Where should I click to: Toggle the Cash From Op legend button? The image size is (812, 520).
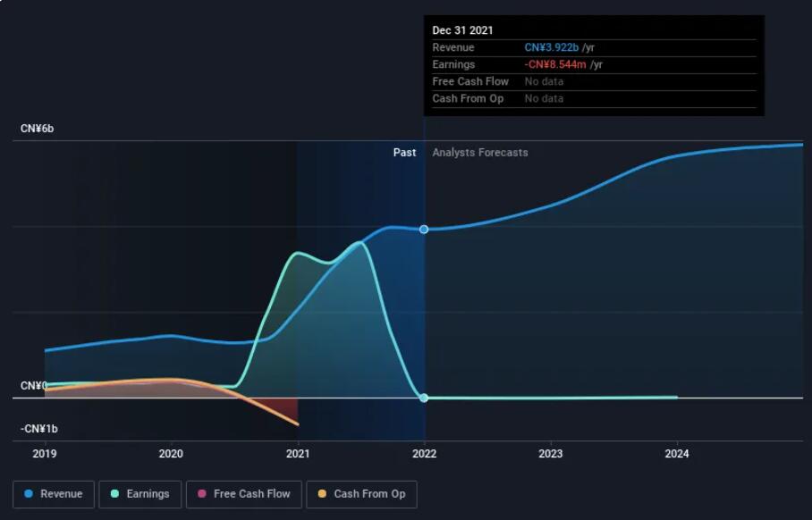(x=360, y=494)
